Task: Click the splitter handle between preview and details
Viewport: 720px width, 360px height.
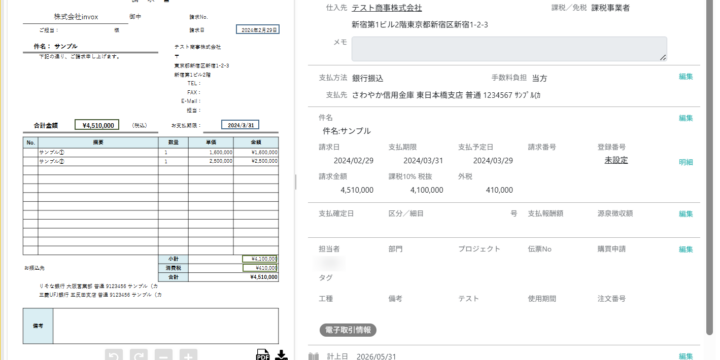Action: (x=295, y=182)
